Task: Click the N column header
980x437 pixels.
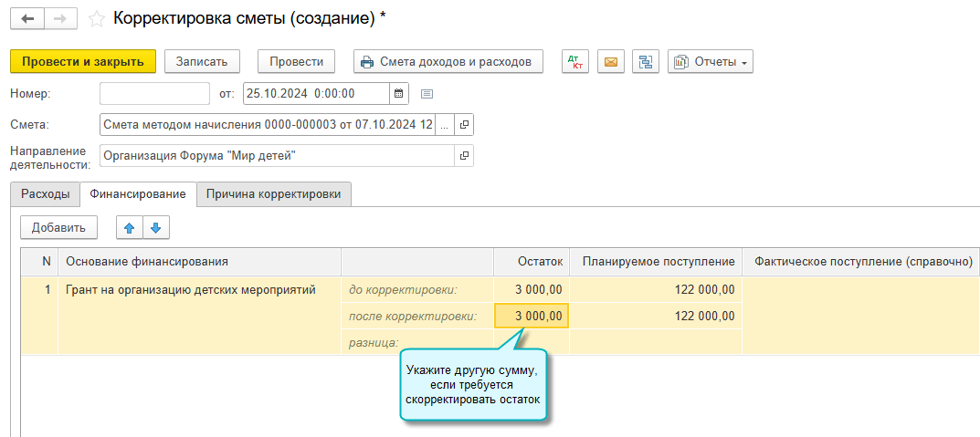Action: pyautogui.click(x=39, y=262)
